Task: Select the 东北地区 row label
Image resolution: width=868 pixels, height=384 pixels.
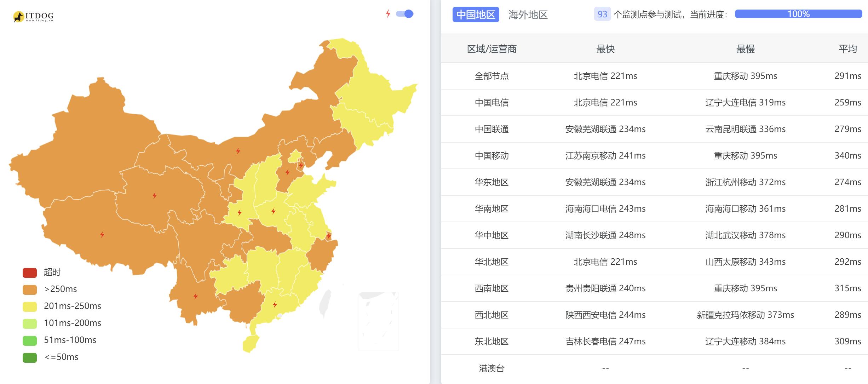Action: (492, 341)
